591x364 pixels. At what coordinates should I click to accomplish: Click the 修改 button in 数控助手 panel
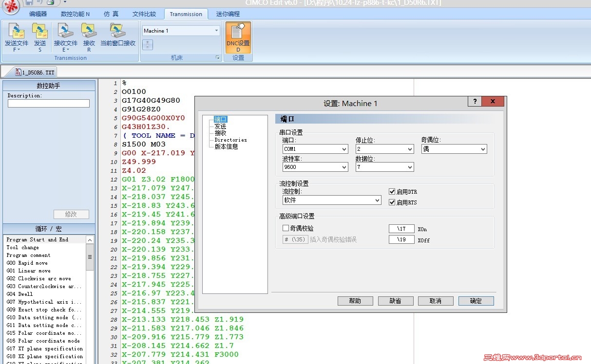coord(71,214)
